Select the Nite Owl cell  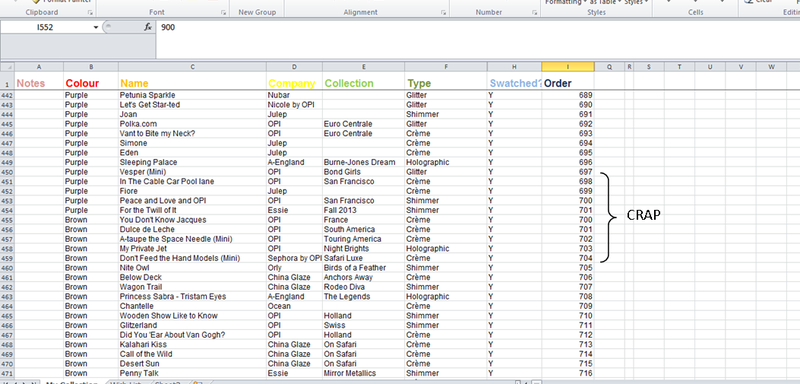tap(192, 268)
